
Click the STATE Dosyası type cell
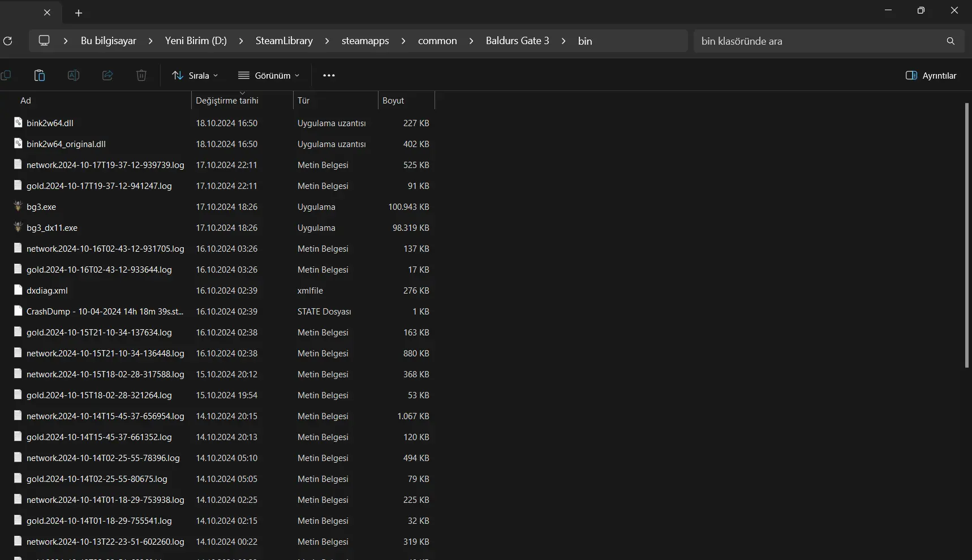[x=324, y=311]
